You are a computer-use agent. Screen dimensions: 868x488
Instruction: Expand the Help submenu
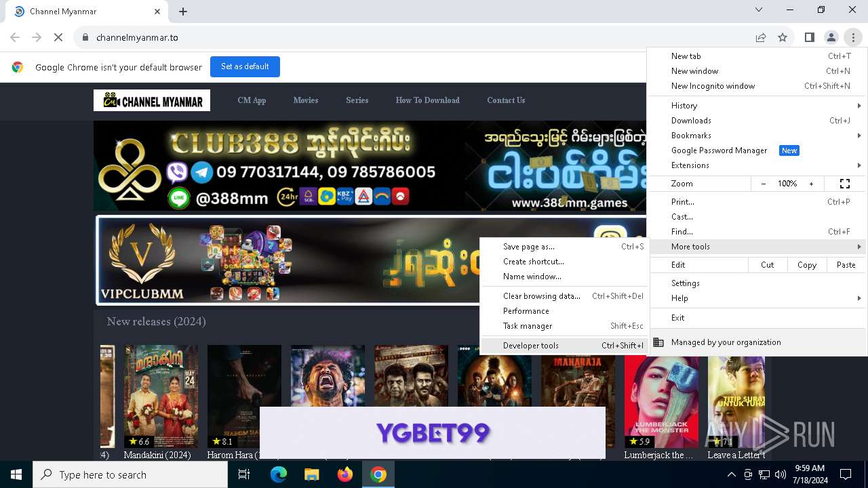(758, 298)
